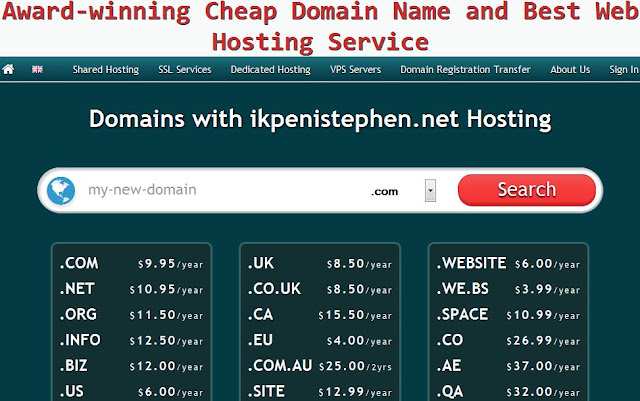Click the .EU $4.00 domain row

(320, 340)
